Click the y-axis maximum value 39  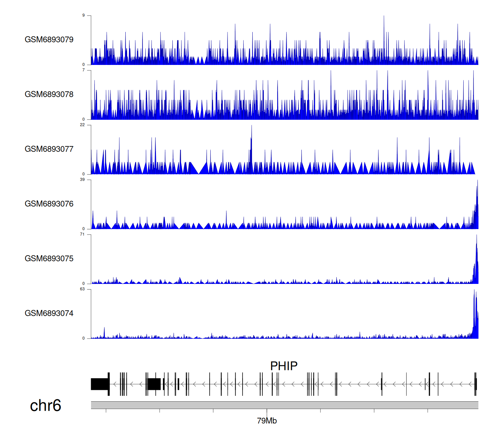click(82, 180)
